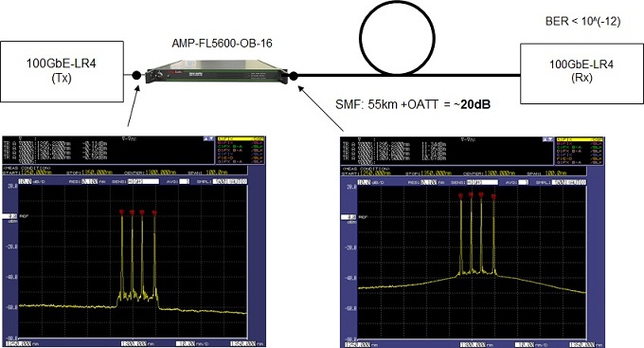Click MEAS CONDITION header on output-spectrum analyzer

tap(366, 169)
